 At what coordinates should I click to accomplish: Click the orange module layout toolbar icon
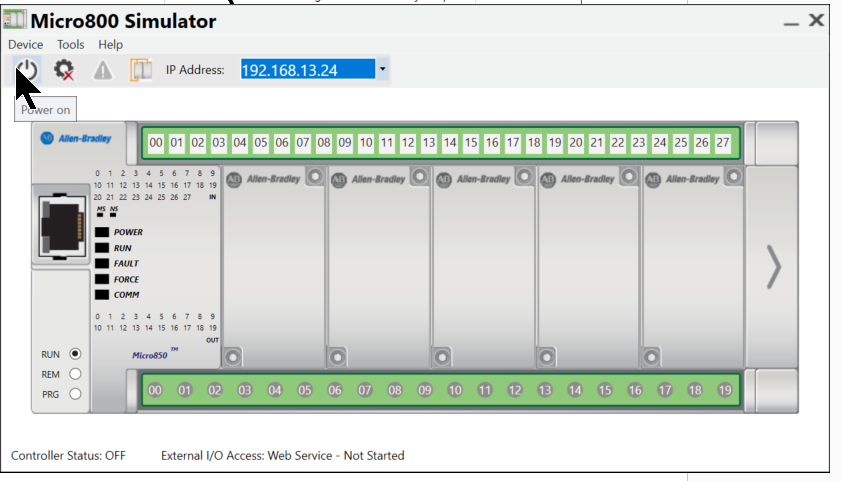click(x=141, y=70)
